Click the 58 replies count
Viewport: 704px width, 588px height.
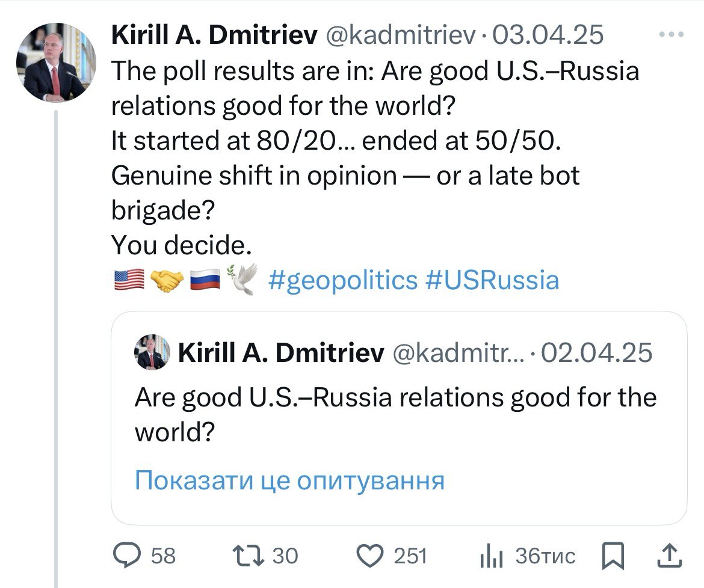click(163, 556)
